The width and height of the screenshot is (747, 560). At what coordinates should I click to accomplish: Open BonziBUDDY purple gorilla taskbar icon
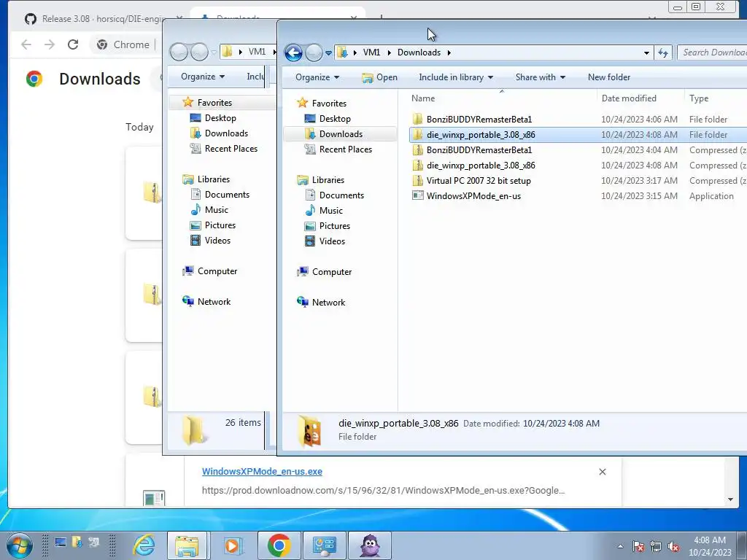tap(370, 545)
